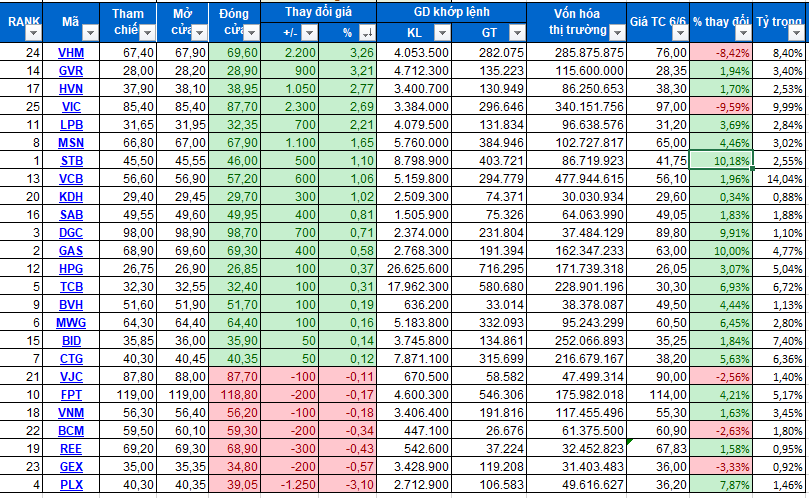Screen dimensions: 809x498
Task: Open the Mã column filter dropdown
Action: pyautogui.click(x=90, y=33)
